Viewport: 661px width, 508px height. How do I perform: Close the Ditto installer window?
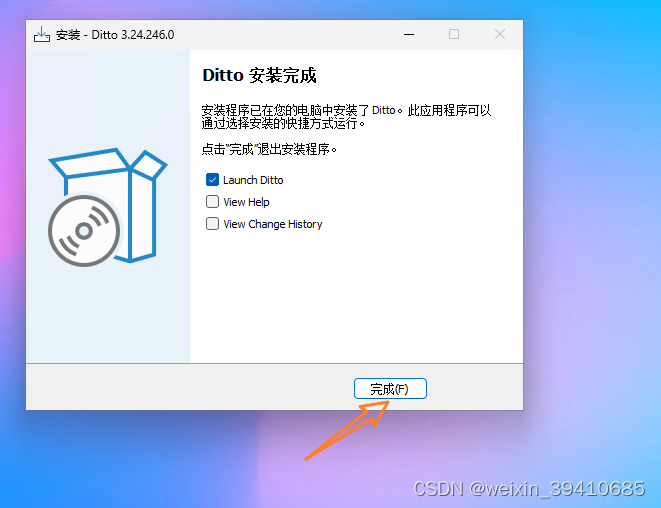tap(500, 34)
